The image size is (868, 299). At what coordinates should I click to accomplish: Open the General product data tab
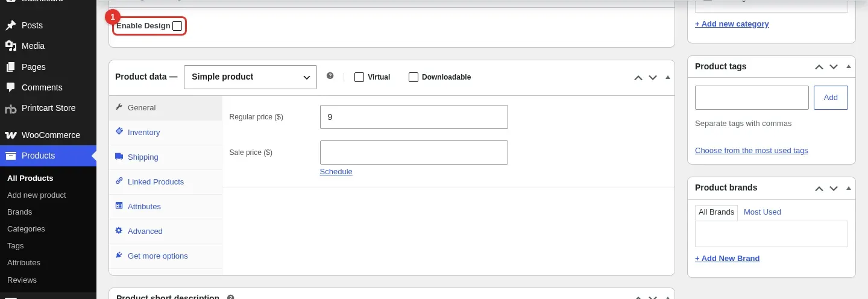[166, 108]
